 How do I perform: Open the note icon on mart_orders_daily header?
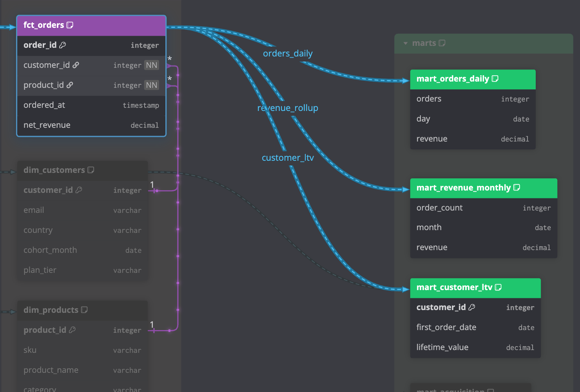point(495,79)
